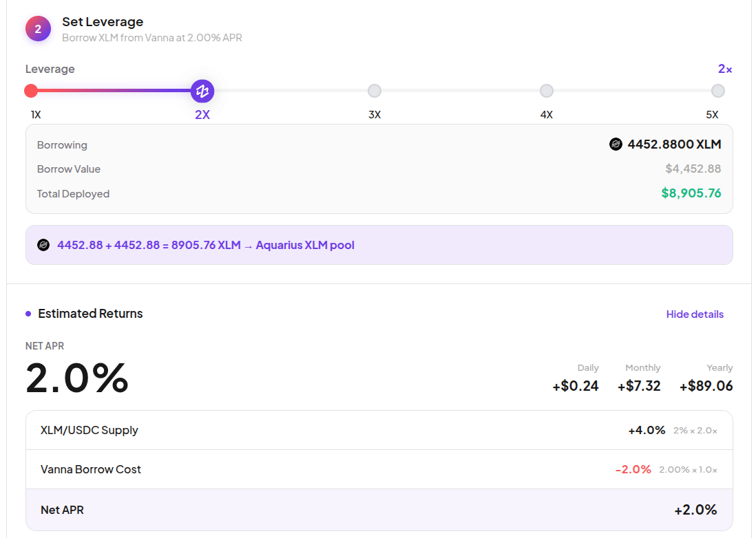Click the $4,452.88 borrow value
Viewport: 756px width, 538px height.
693,169
